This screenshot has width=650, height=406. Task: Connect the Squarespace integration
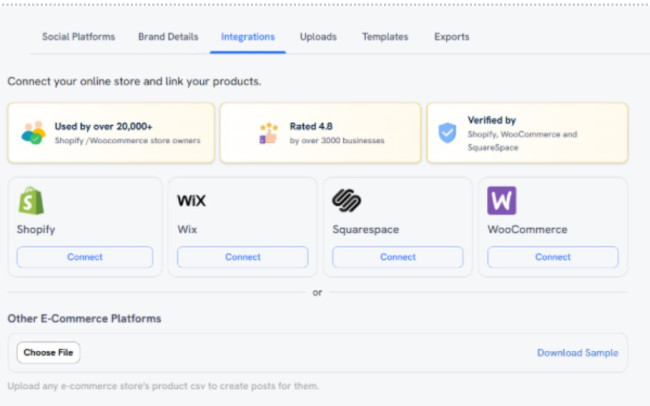pos(398,257)
